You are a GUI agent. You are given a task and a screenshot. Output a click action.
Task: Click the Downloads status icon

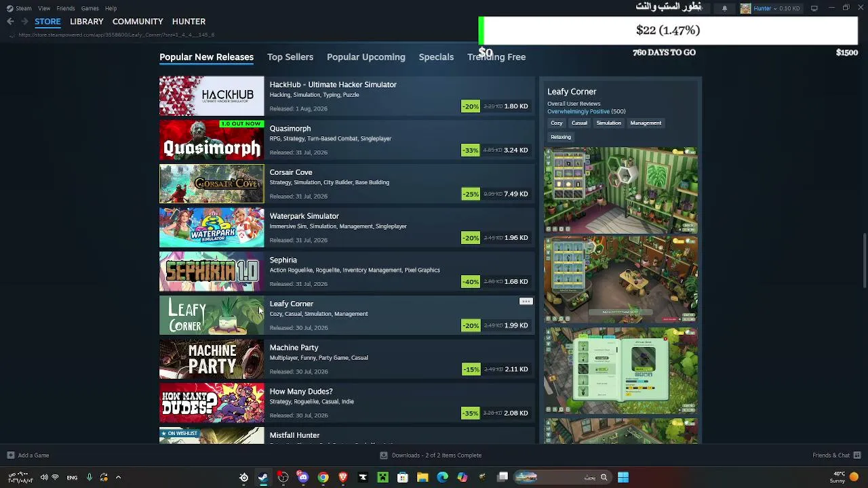(384, 455)
